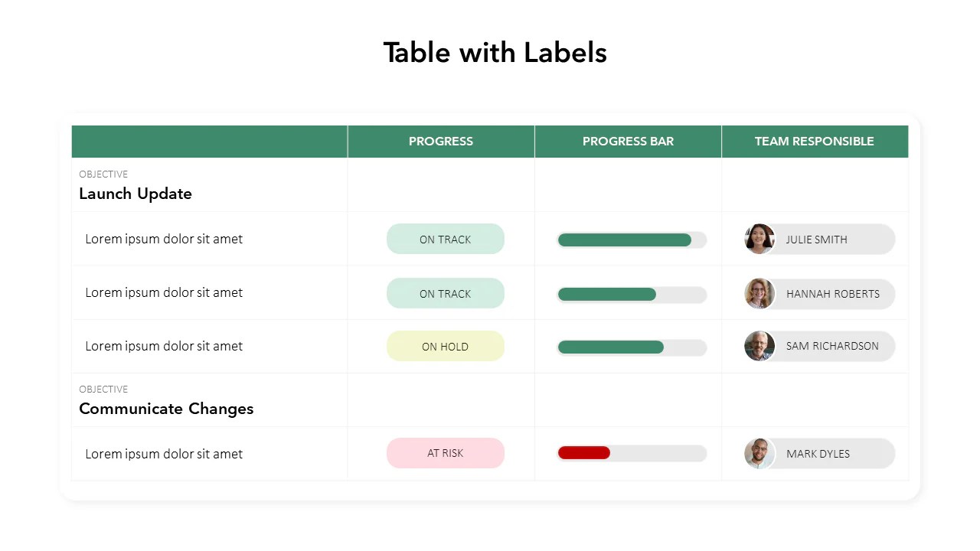Click the MARK DYLES name tag

coord(818,454)
